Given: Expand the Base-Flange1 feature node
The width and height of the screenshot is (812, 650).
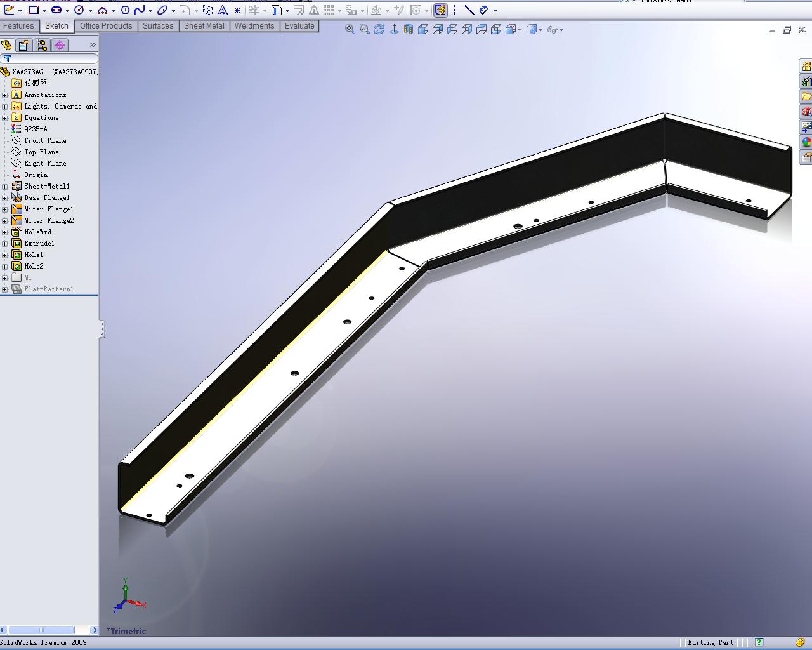Looking at the screenshot, I should [5, 198].
